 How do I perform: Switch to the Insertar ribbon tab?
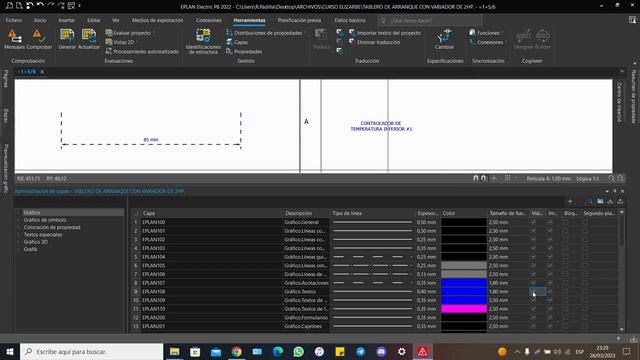67,20
